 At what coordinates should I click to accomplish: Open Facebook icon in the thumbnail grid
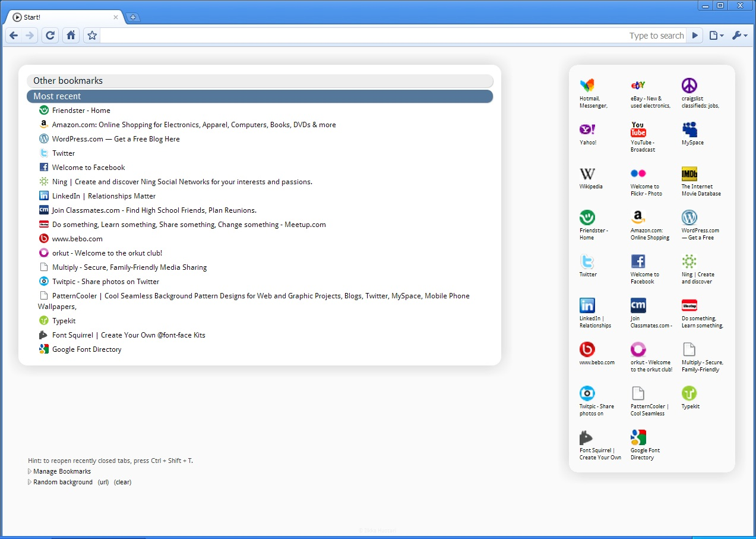coord(638,261)
